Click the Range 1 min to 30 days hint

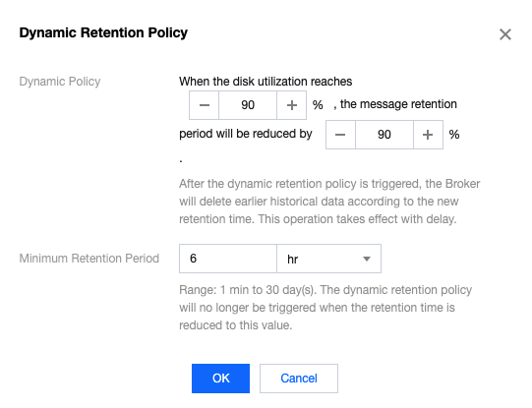coord(325,308)
